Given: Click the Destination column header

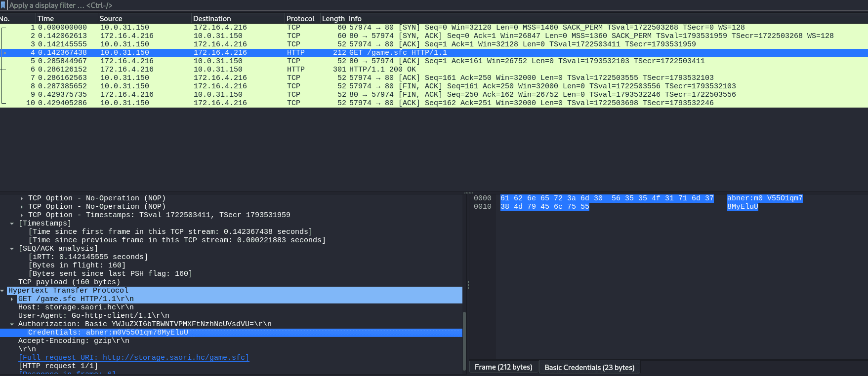Looking at the screenshot, I should pyautogui.click(x=212, y=19).
